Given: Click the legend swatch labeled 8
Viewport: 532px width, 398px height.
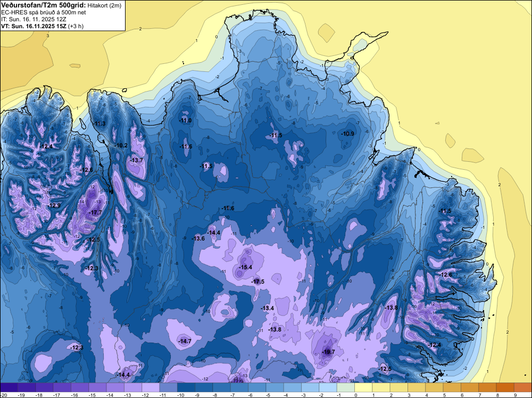Looking at the screenshot, I should [x=505, y=387].
